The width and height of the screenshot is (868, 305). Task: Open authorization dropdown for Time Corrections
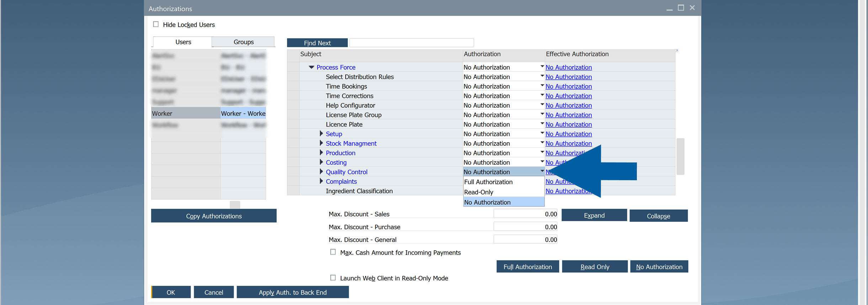point(542,95)
